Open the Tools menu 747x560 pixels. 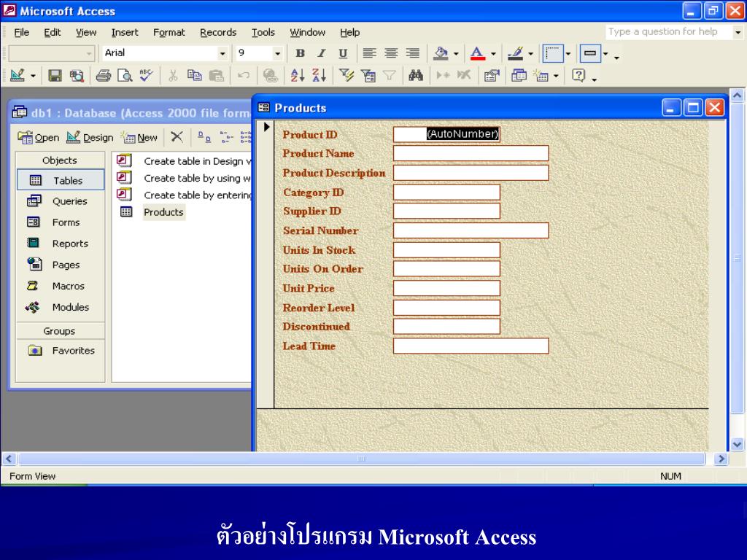[x=263, y=32]
